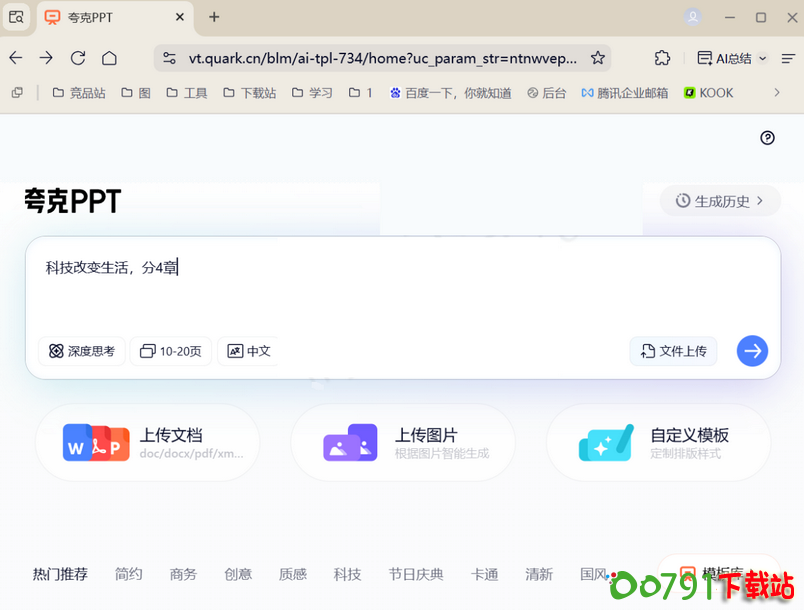804x610 pixels.
Task: Click the browser forward arrow
Action: [x=46, y=58]
